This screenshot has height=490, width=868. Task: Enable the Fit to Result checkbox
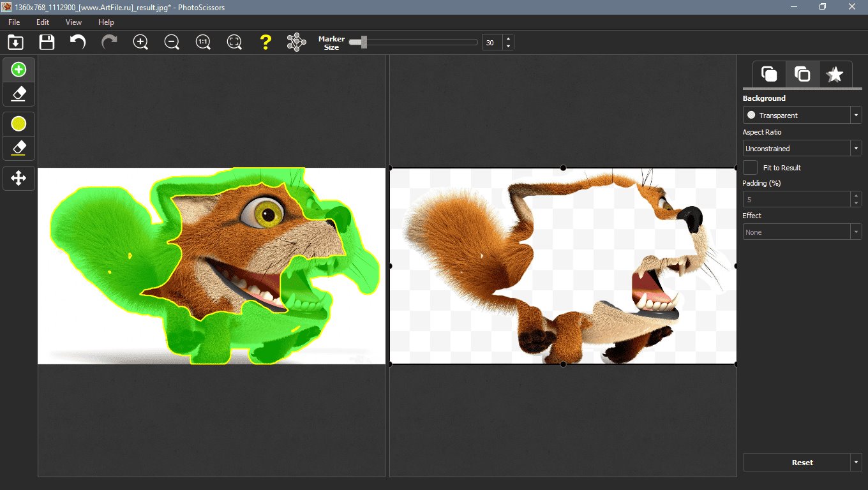coord(751,168)
